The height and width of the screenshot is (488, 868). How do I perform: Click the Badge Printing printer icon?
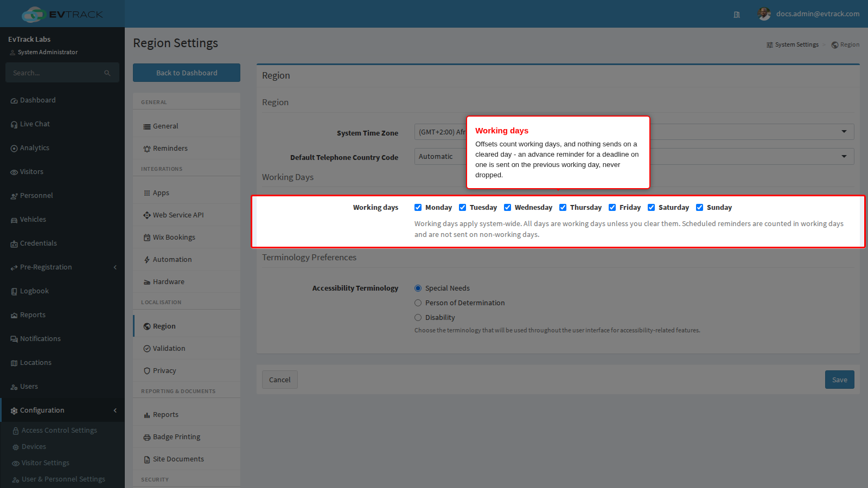click(147, 437)
